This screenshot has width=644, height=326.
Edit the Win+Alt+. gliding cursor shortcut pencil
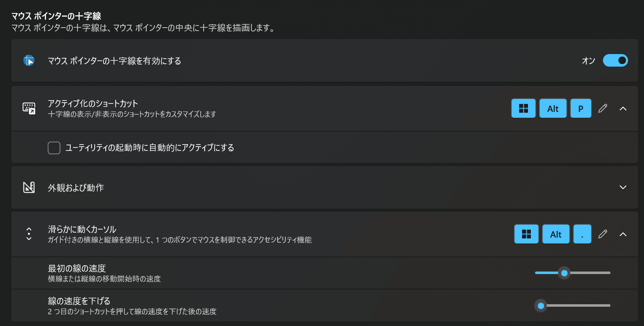(x=603, y=234)
